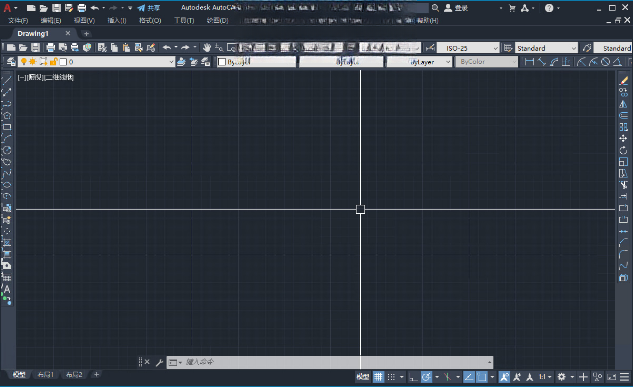This screenshot has width=633, height=387.
Task: Select the Multiline Text A tool
Action: click(x=7, y=289)
